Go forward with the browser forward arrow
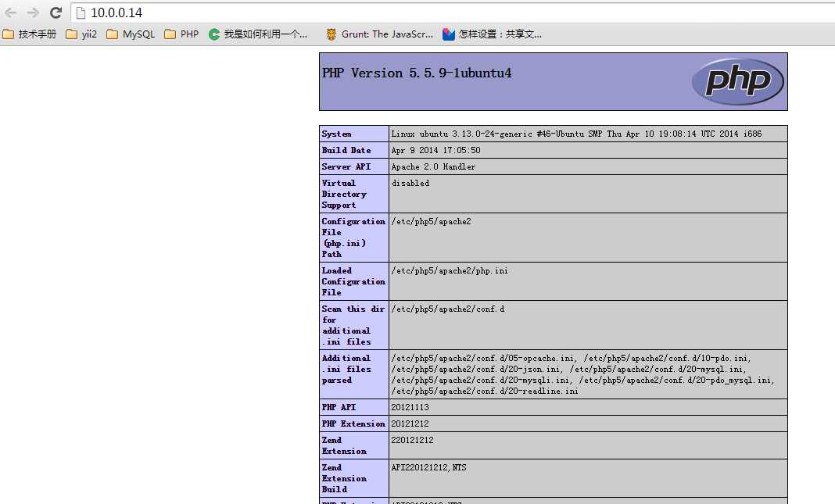 [33, 13]
